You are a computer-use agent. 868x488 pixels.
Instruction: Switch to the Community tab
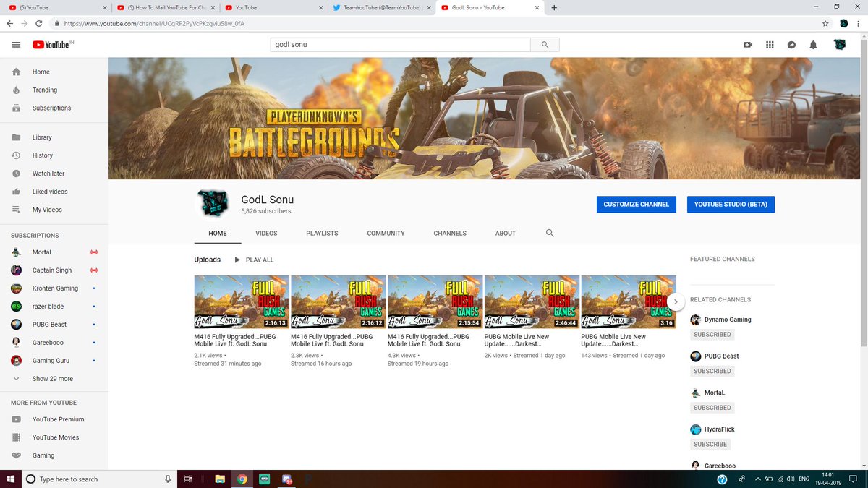click(386, 234)
